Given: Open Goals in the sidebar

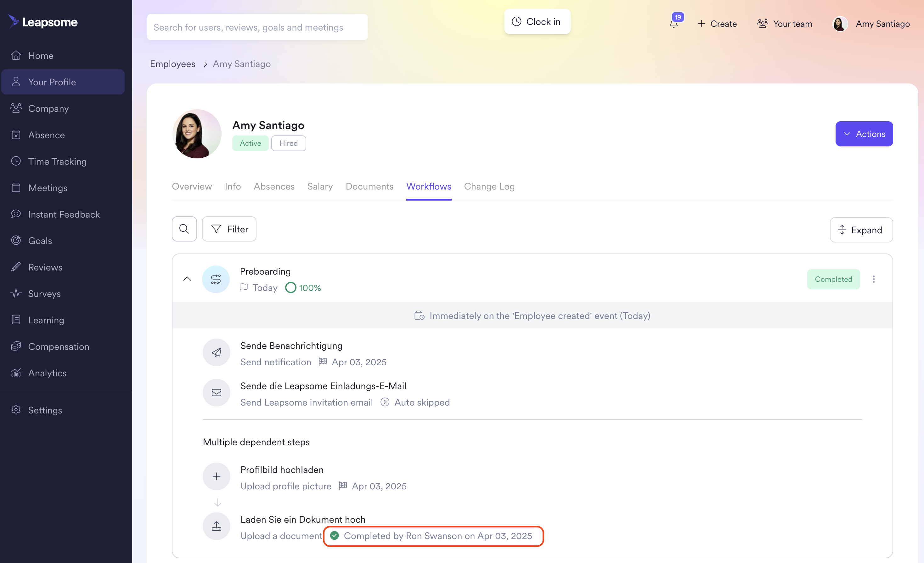Looking at the screenshot, I should click(x=63, y=241).
